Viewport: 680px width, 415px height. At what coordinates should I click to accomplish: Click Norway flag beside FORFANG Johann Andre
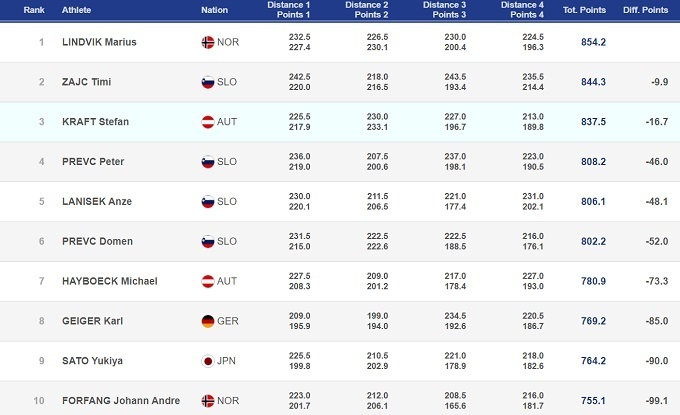[x=208, y=401]
